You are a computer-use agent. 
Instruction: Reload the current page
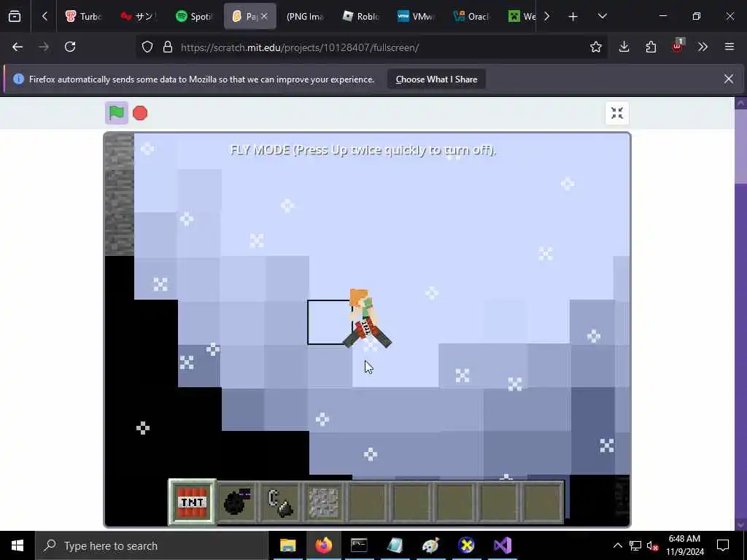point(70,47)
